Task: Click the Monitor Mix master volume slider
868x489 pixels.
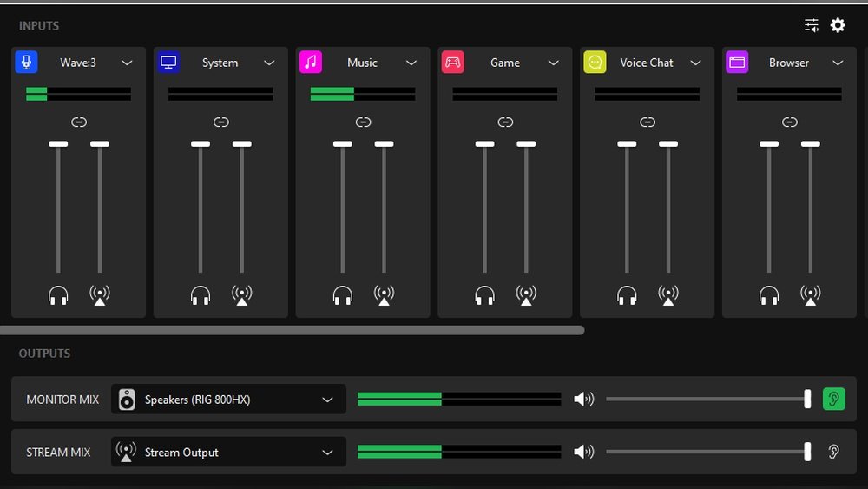Action: [x=708, y=399]
